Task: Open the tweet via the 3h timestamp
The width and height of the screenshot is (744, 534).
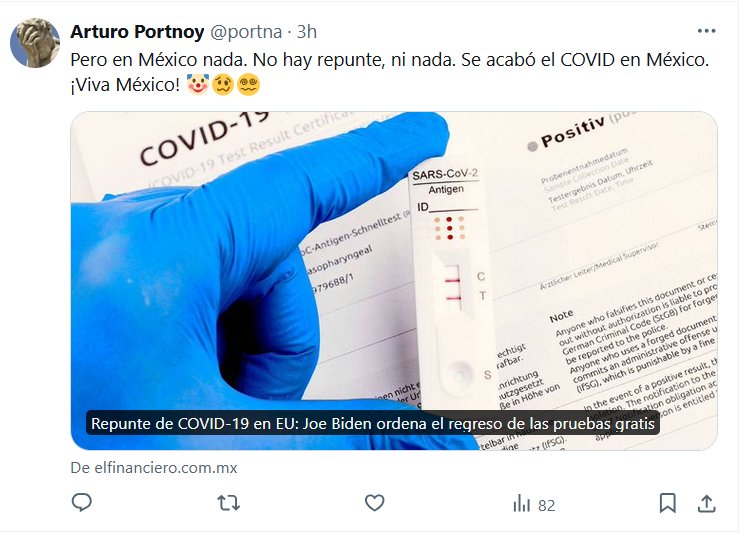Action: coord(307,32)
